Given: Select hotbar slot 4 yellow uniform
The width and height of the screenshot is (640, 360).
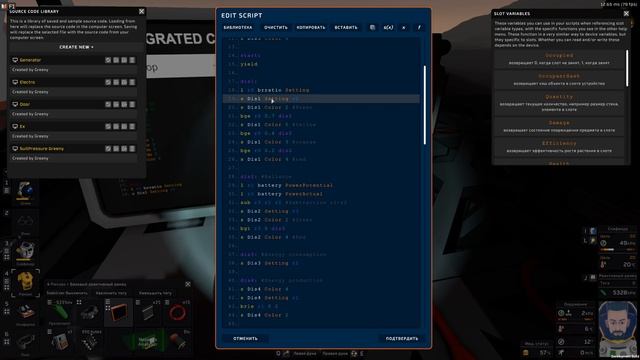Looking at the screenshot, I should (x=25, y=281).
